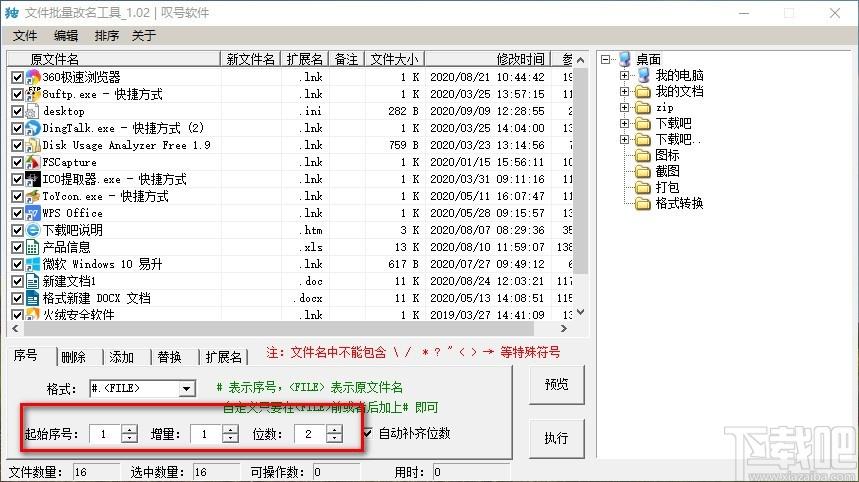859x482 pixels.
Task: Click the 下载吧说明 htm icon
Action: (x=33, y=230)
